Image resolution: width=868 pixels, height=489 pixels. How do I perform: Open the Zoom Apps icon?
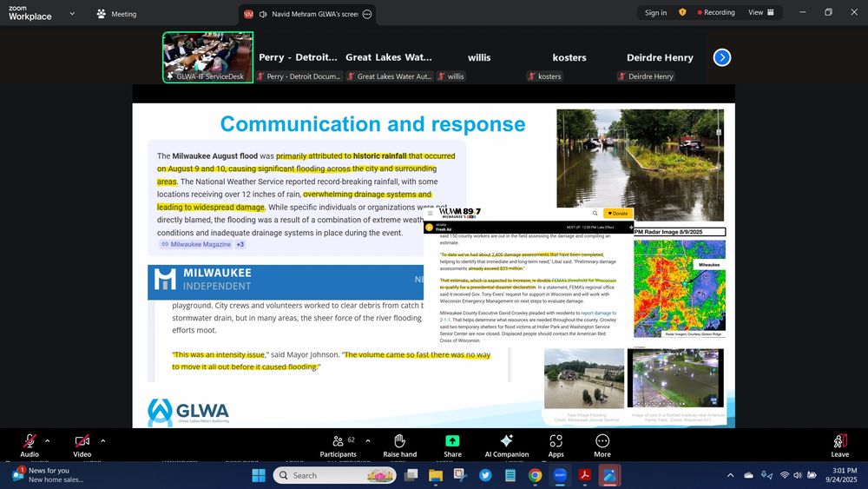pos(556,441)
